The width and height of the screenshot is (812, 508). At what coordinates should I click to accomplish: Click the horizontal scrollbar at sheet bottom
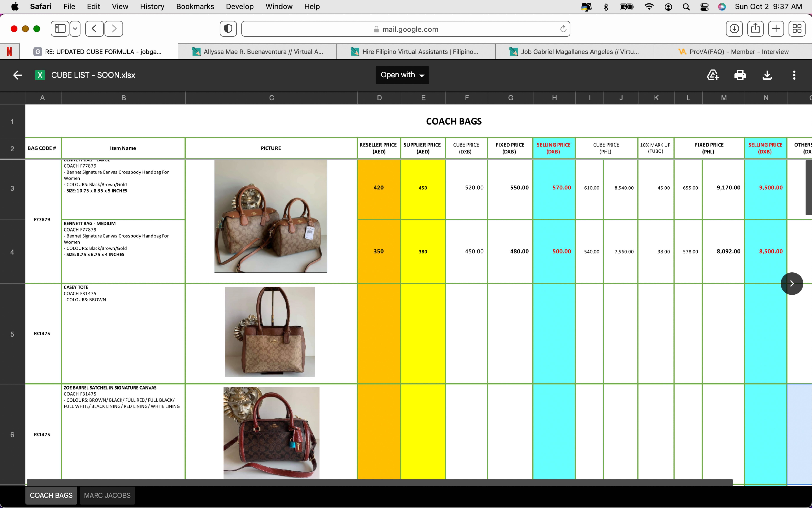click(x=380, y=482)
